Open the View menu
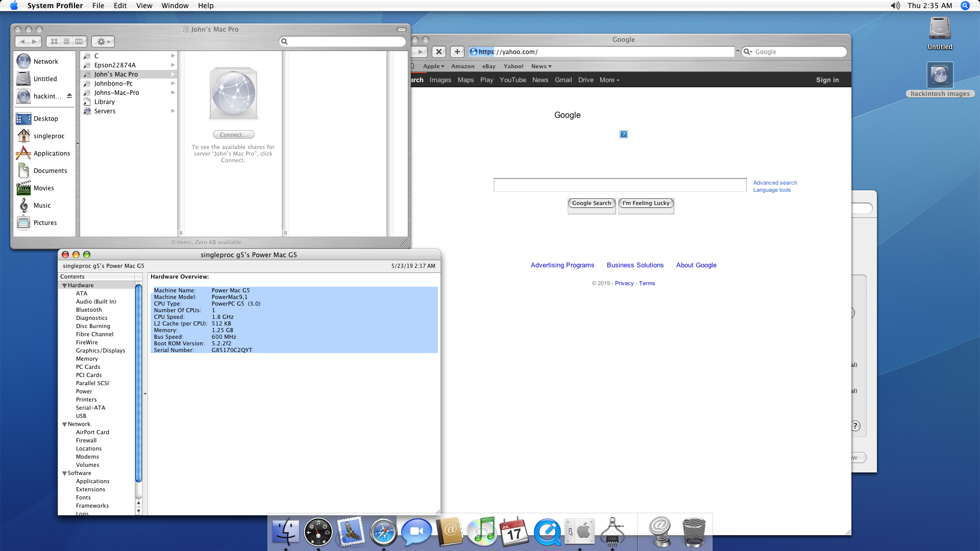This screenshot has width=980, height=551. tap(144, 6)
